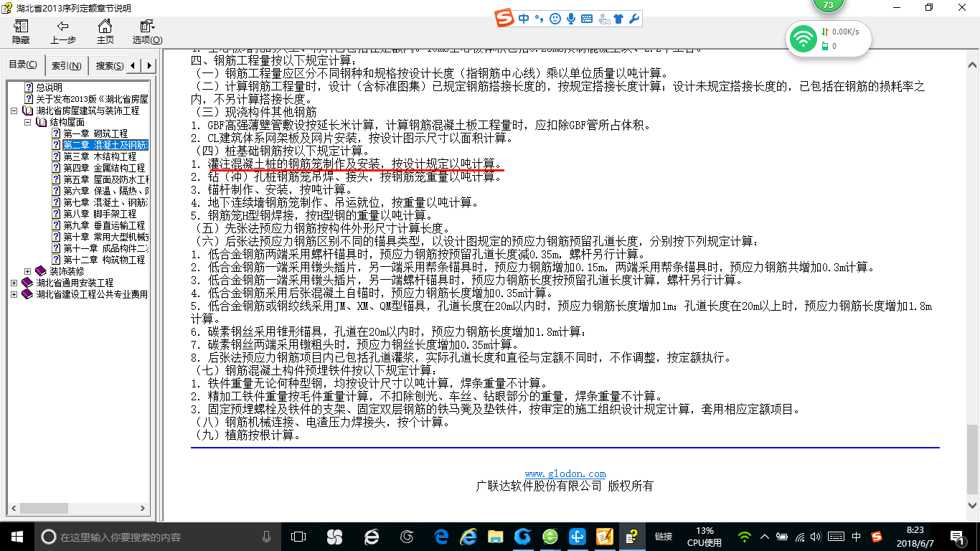Select 第二章 混凝土及钢筋 chapter
Screen dimensions: 980x551
[x=105, y=145]
